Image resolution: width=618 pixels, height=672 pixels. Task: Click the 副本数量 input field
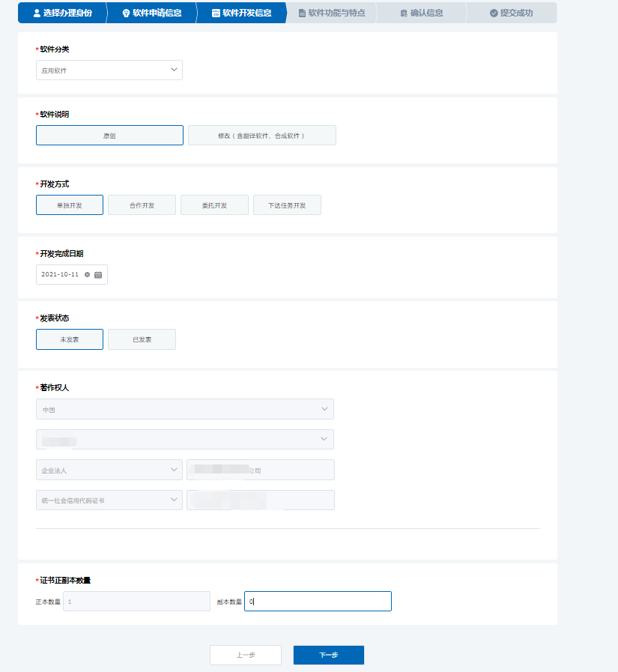tap(318, 602)
